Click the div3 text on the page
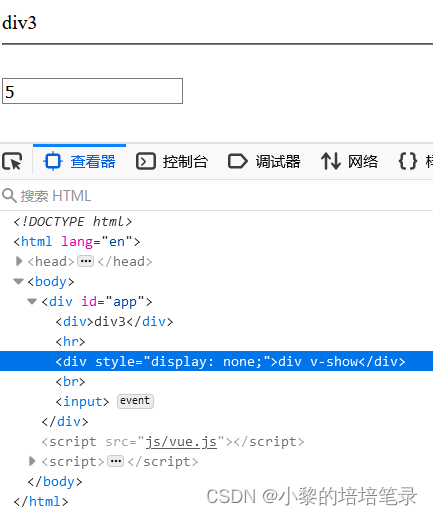The height and width of the screenshot is (515, 433). 19,23
